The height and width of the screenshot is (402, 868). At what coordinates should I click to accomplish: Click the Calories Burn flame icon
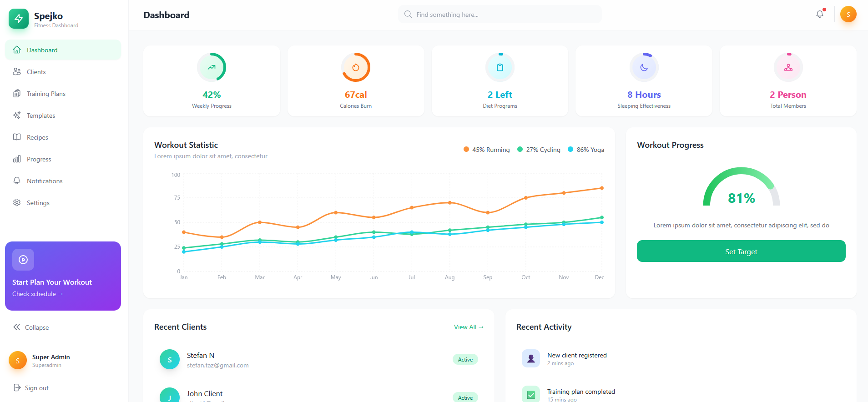click(356, 67)
